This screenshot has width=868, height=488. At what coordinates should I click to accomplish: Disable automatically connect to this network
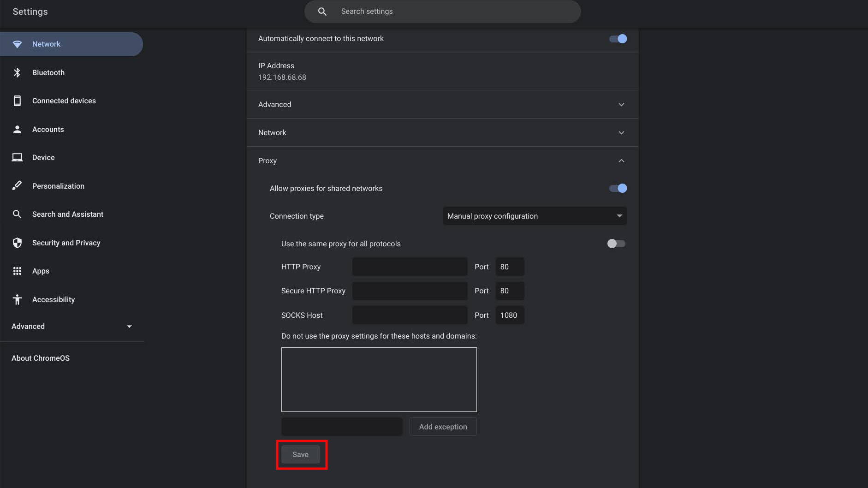coord(618,39)
